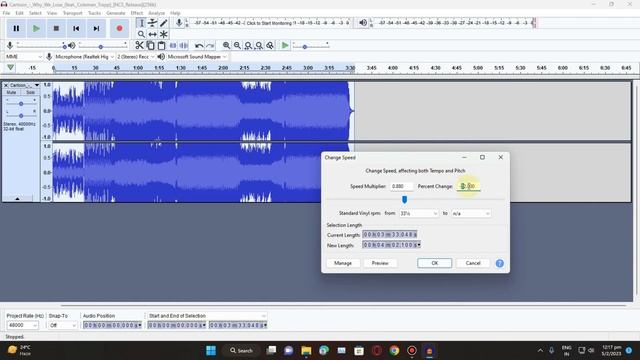Select the Multi-Tool asterisk icon
This screenshot has height=360, width=640.
point(163,34)
